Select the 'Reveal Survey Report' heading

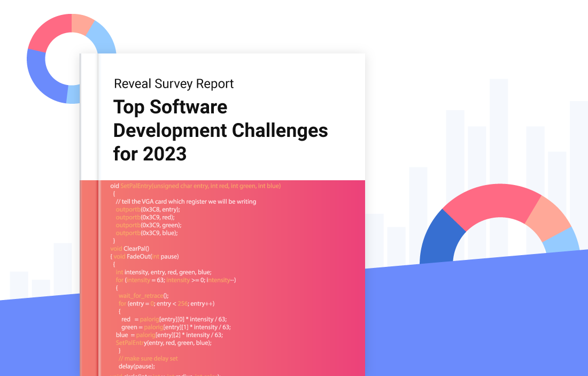pyautogui.click(x=173, y=83)
